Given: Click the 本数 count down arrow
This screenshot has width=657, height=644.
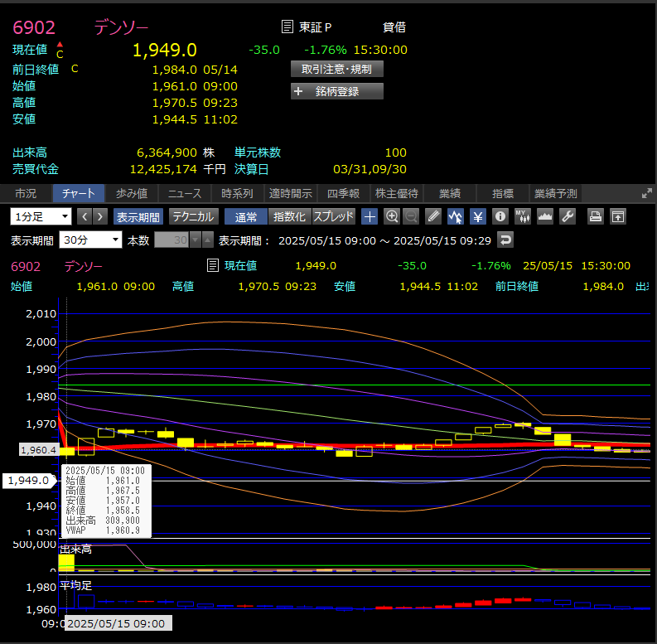Looking at the screenshot, I should pyautogui.click(x=195, y=240).
